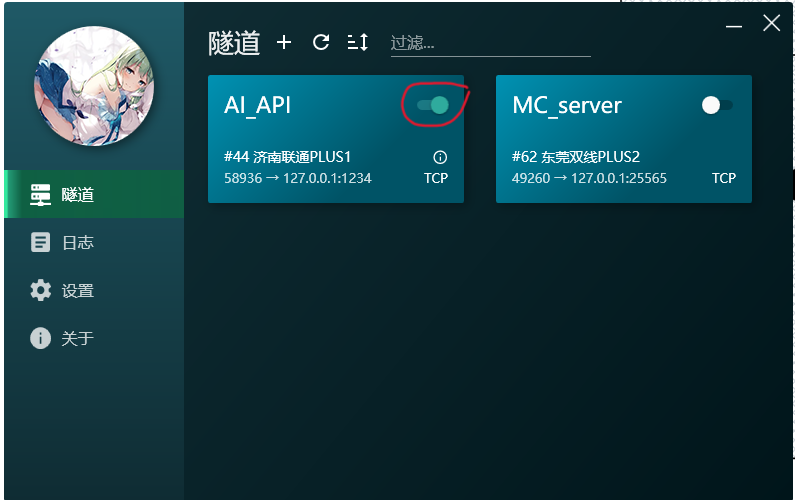Click the info icon on AI_API card

coord(440,157)
